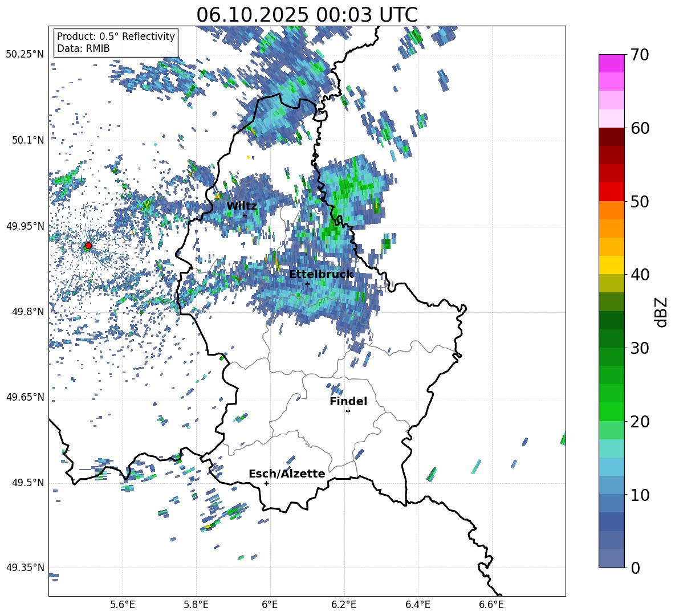Image resolution: width=675 pixels, height=616 pixels.
Task: Click the colorbar value 60
Action: [x=640, y=128]
